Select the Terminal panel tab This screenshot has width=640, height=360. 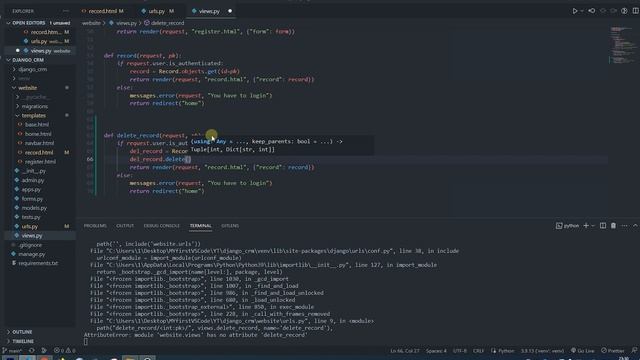coord(200,226)
